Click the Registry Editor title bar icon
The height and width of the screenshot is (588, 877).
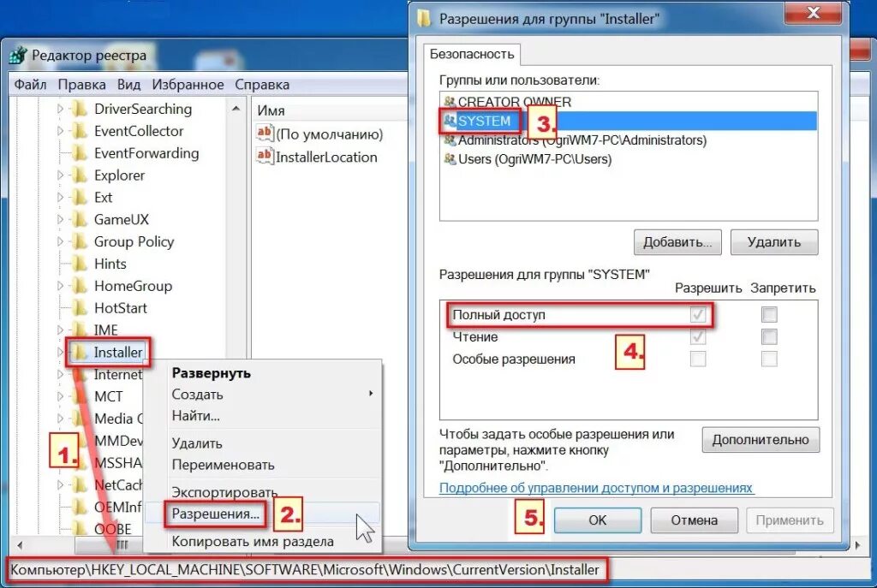coord(18,56)
